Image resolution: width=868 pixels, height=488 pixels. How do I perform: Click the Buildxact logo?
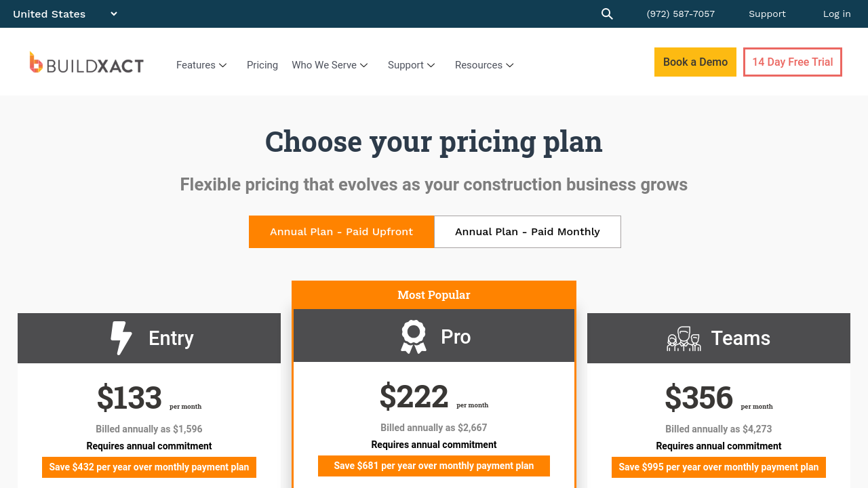click(87, 63)
